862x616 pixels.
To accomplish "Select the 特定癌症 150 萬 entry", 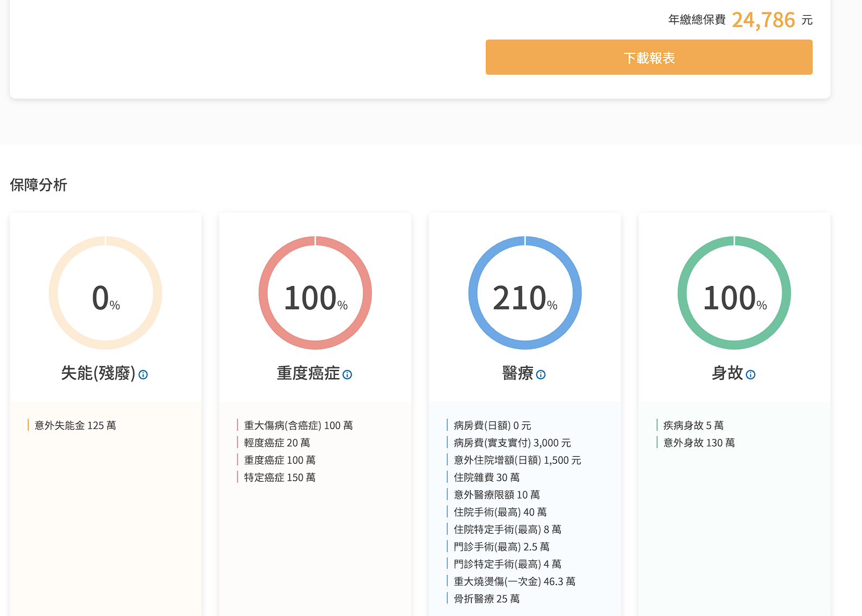I will (280, 477).
